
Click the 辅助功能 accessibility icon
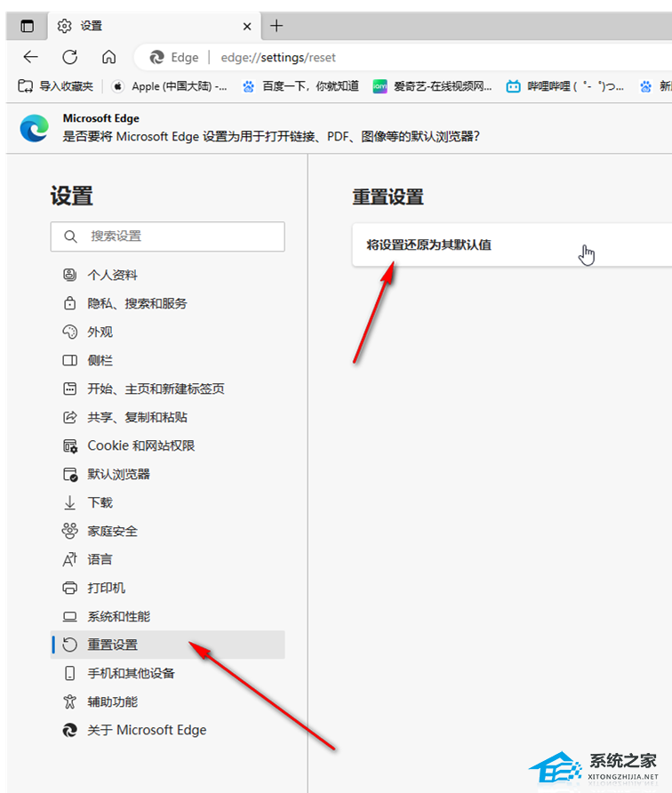[x=70, y=701]
